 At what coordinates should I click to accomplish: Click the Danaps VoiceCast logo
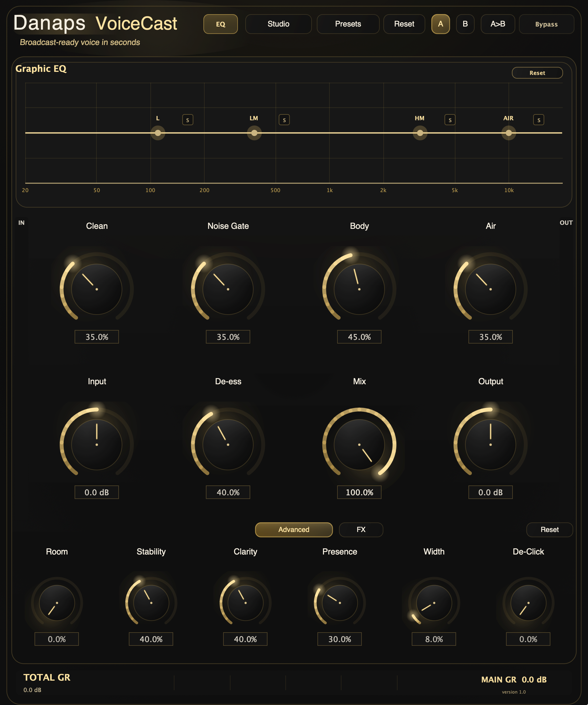(95, 23)
